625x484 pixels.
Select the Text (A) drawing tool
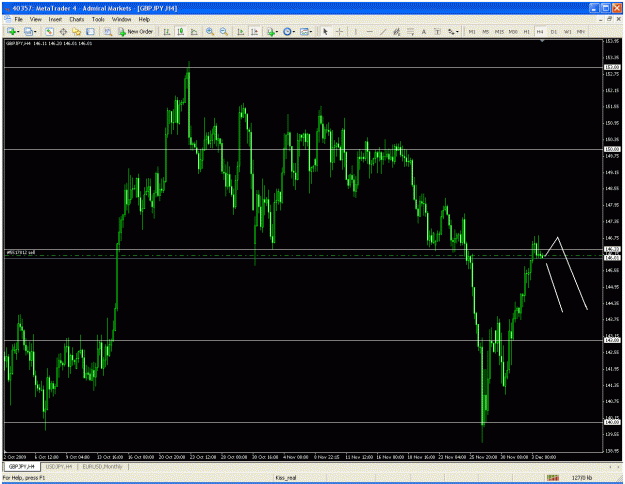pyautogui.click(x=424, y=31)
